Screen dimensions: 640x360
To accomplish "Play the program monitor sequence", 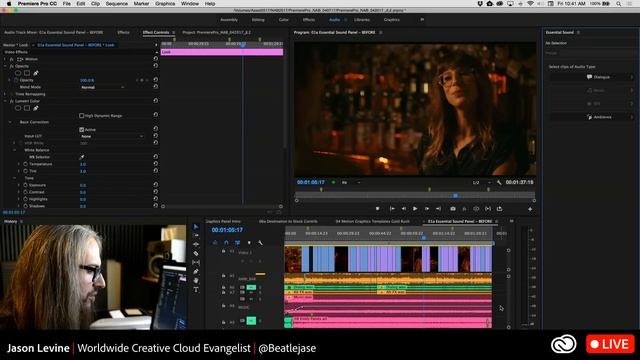I will click(x=415, y=209).
